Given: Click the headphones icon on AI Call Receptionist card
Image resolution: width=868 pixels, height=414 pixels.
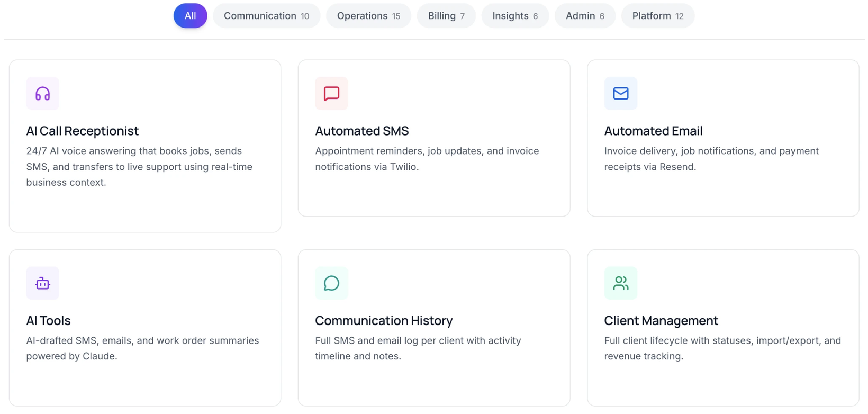Looking at the screenshot, I should coord(43,94).
